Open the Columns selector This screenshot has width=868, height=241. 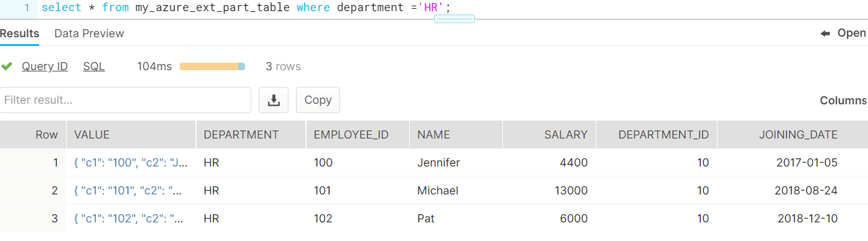point(843,100)
